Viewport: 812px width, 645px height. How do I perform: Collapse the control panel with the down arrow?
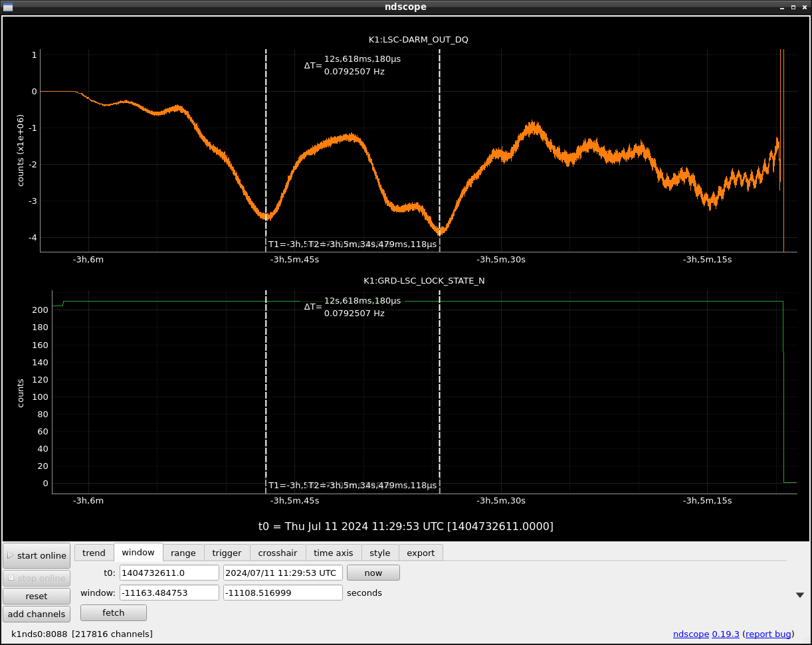click(x=799, y=595)
